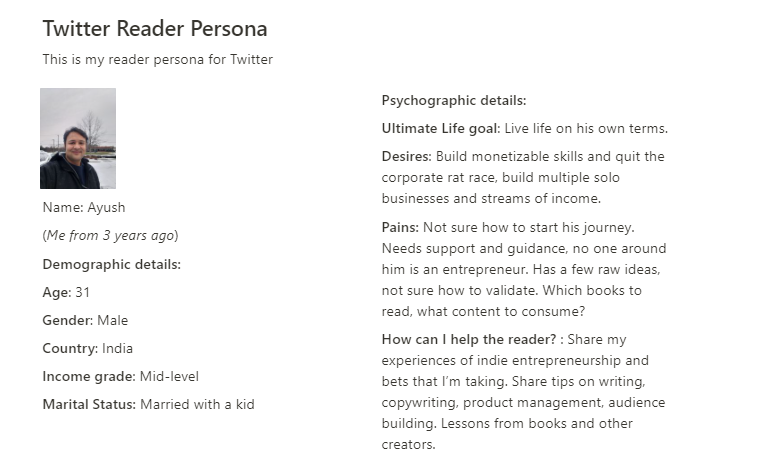This screenshot has width=765, height=469.
Task: Select the Desires label
Action: click(406, 156)
